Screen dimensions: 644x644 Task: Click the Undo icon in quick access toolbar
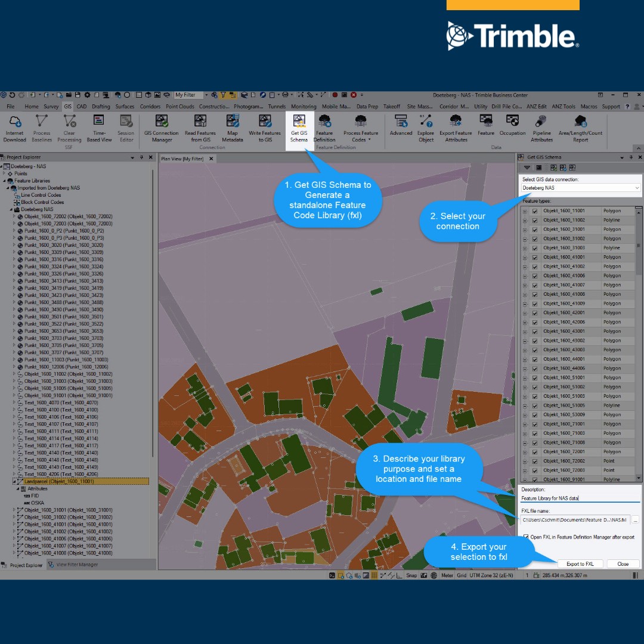point(12,95)
